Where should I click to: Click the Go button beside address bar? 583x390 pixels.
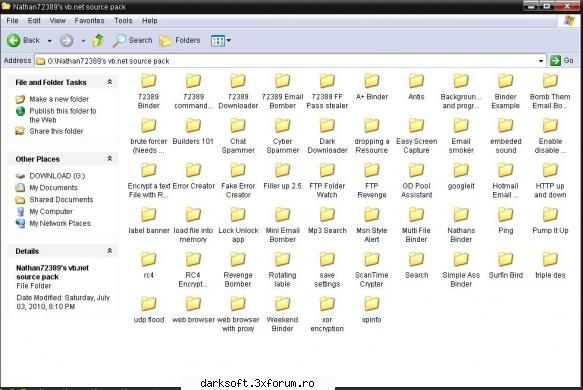click(562, 60)
